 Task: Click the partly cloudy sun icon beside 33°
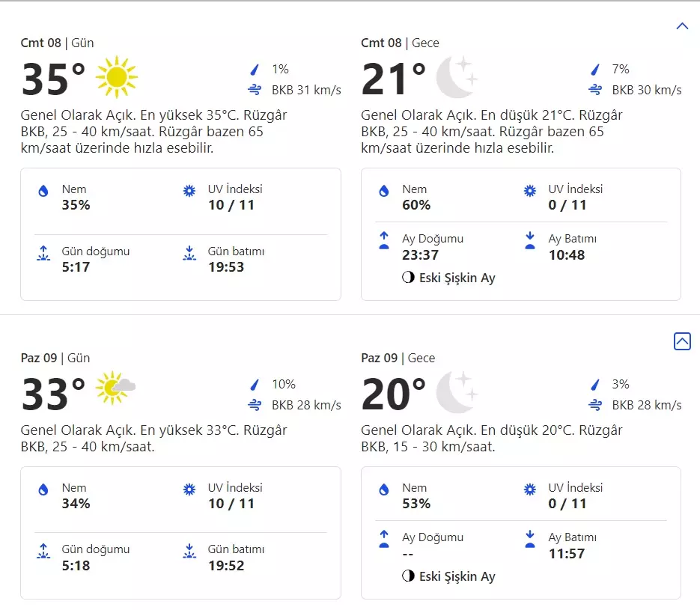[x=116, y=388]
